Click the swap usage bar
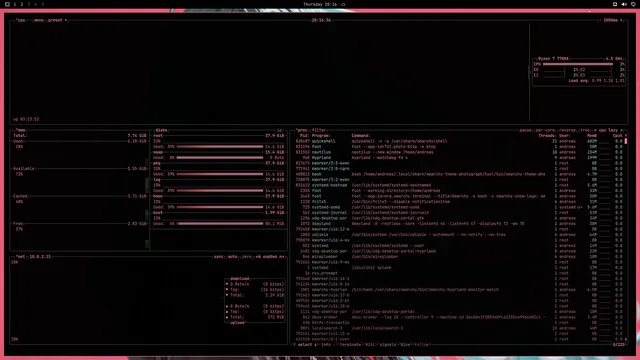The width and height of the screenshot is (640, 360). 220,158
